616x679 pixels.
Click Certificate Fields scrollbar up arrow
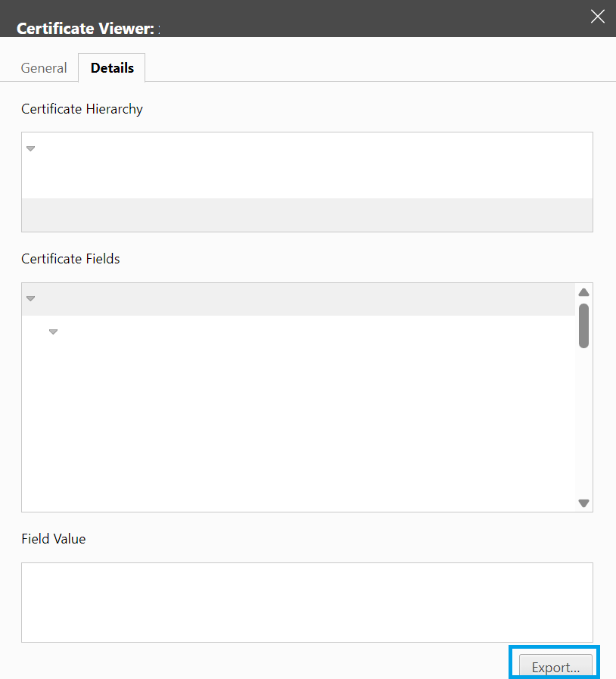(583, 293)
